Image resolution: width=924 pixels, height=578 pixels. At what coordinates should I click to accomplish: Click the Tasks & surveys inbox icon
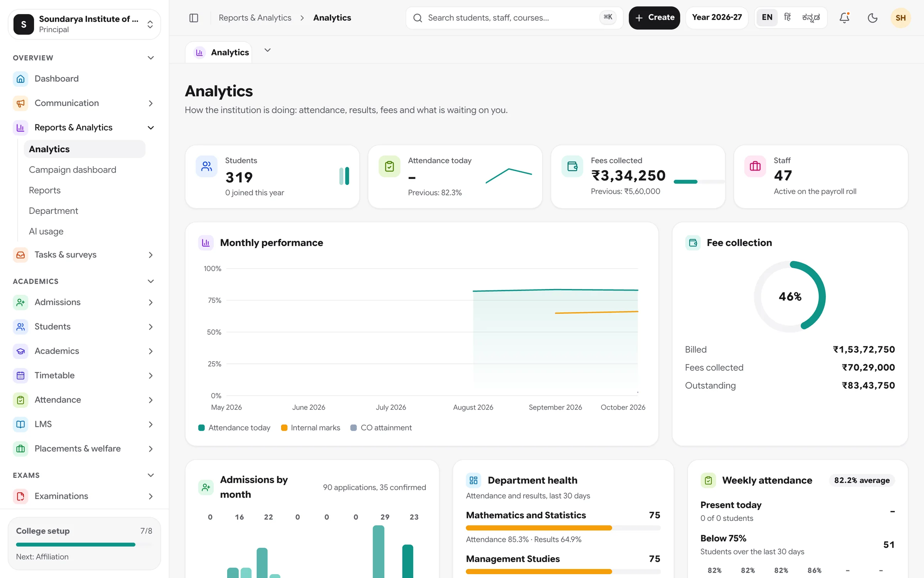tap(20, 255)
